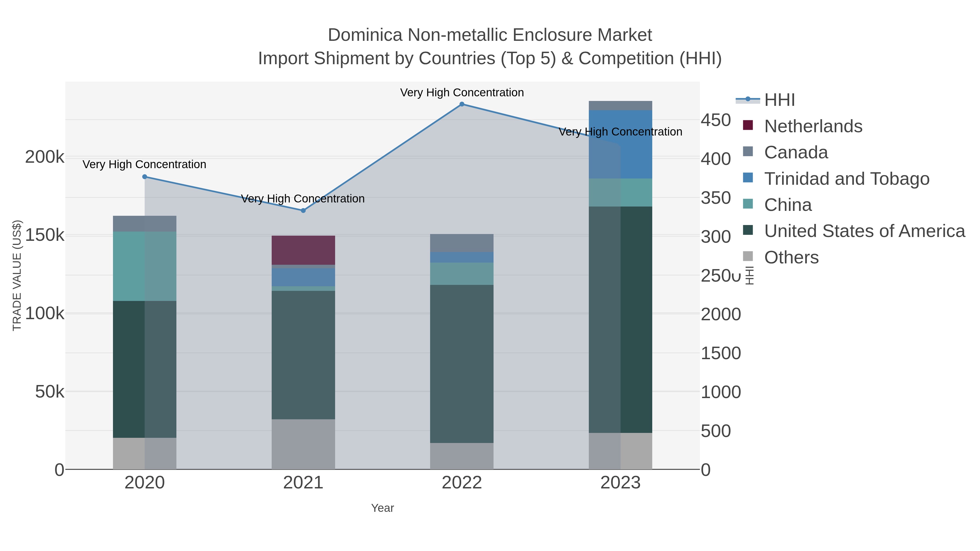This screenshot has width=980, height=551.
Task: Click the 500 right axis tick label
Action: [x=716, y=431]
